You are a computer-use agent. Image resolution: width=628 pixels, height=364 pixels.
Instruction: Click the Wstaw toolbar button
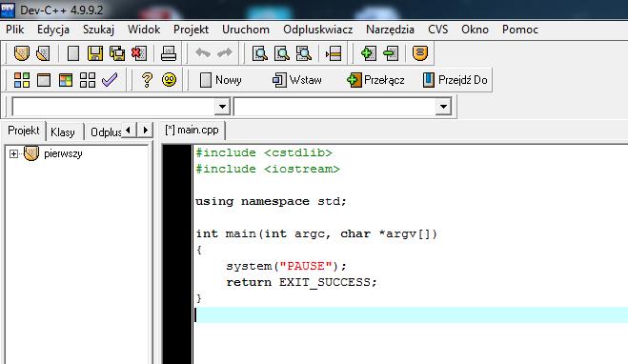(x=296, y=80)
